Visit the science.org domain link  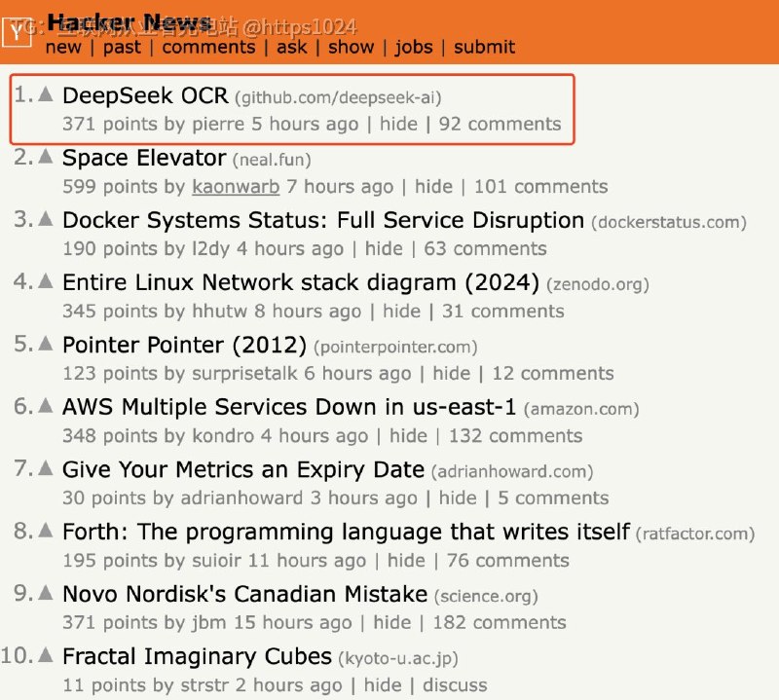coord(486,596)
